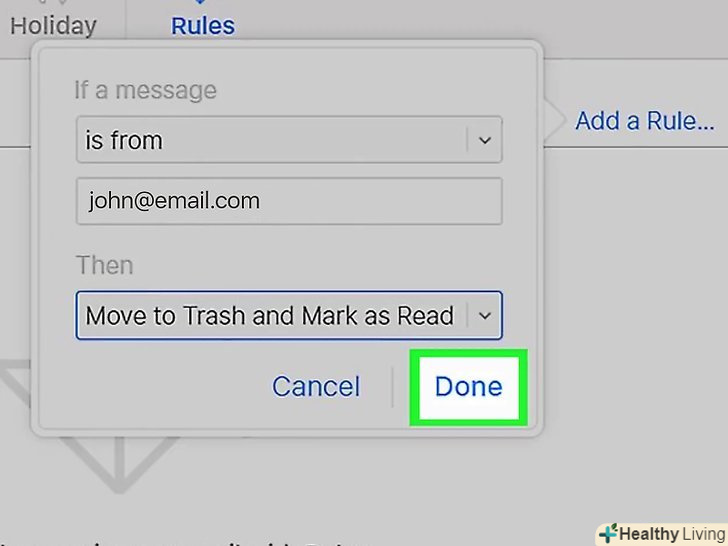Select the Rules tab
The width and height of the screenshot is (728, 546).
203,26
